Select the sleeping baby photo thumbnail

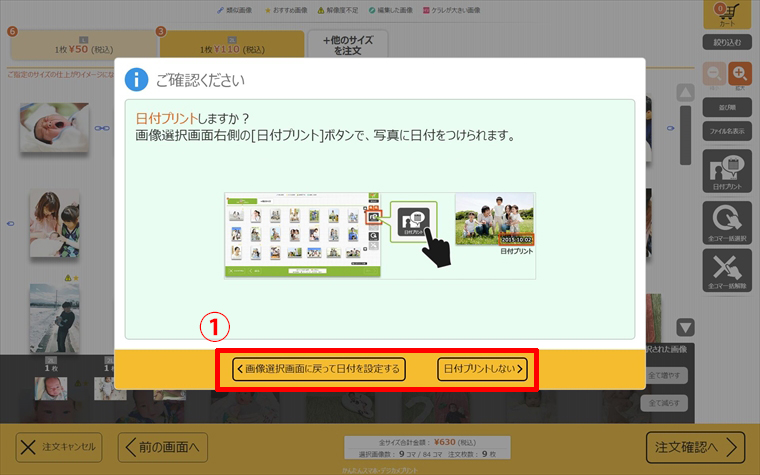pos(47,126)
